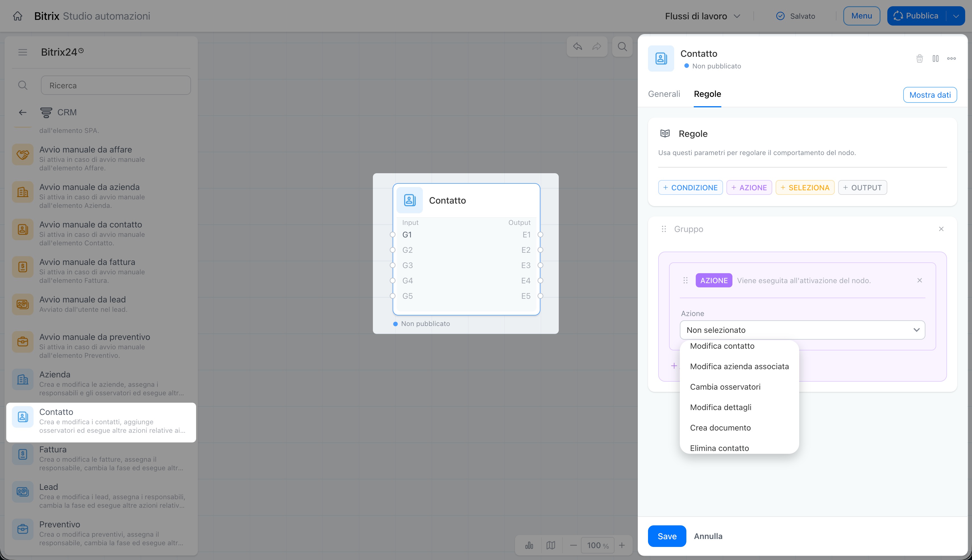Image resolution: width=972 pixels, height=560 pixels.
Task: Grab the Gruppo drag handle
Action: point(664,229)
